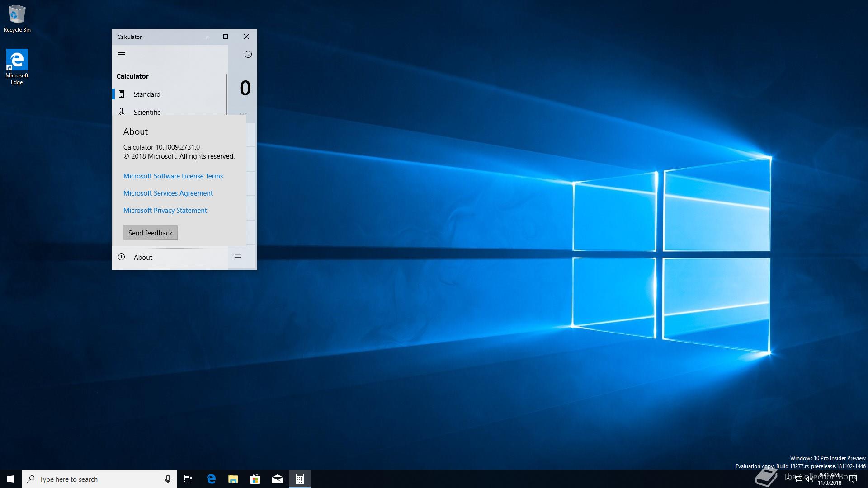Click the navigation menu scrollbar
Image resolution: width=868 pixels, height=488 pixels.
click(226, 94)
